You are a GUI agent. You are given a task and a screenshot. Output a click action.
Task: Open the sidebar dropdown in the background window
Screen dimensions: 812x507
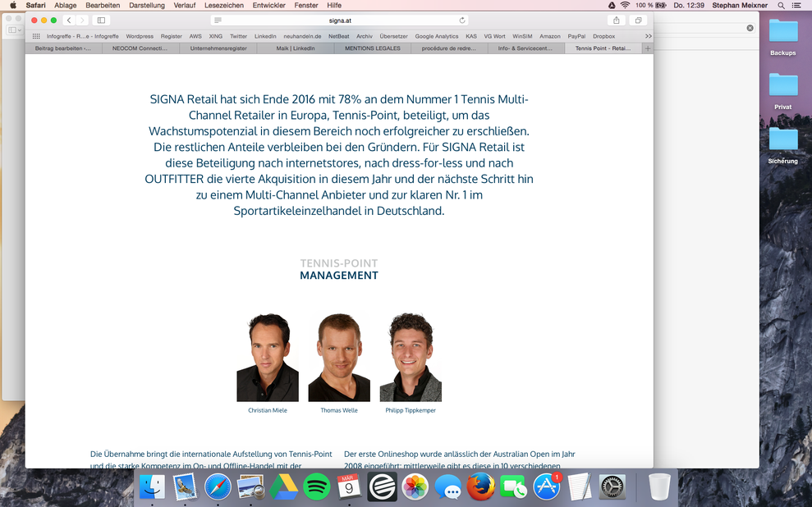point(14,30)
